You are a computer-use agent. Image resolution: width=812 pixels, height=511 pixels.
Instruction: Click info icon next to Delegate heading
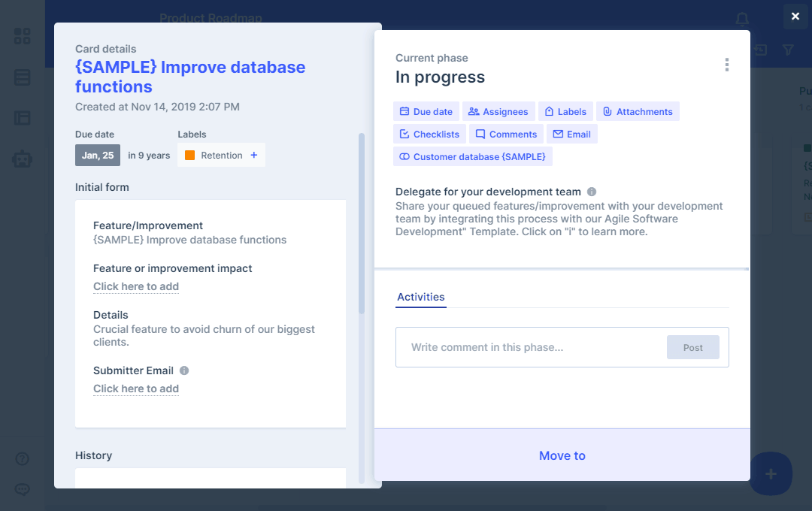point(592,192)
